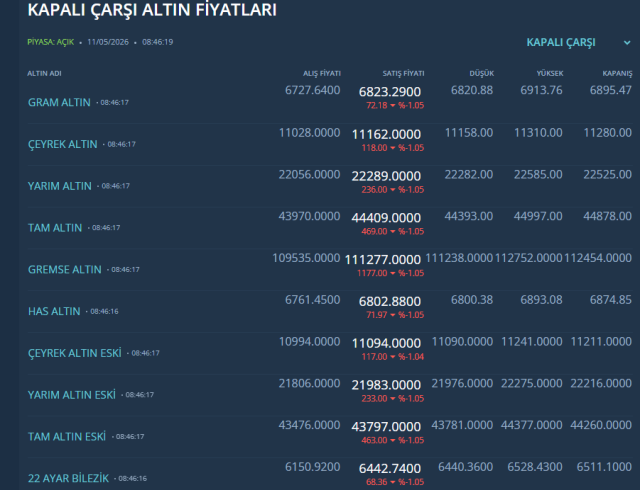Open the TAM ALTIN link
The height and width of the screenshot is (490, 640).
coord(55,228)
